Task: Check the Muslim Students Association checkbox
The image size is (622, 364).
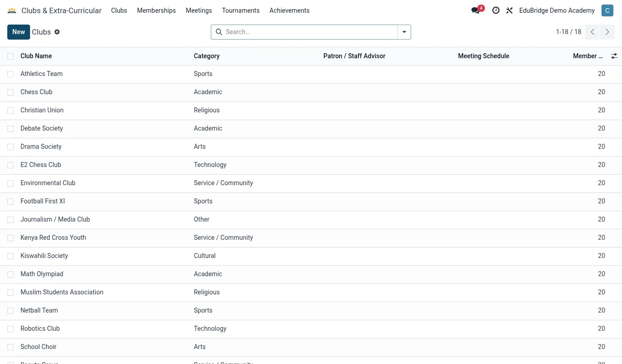Action: point(10,293)
